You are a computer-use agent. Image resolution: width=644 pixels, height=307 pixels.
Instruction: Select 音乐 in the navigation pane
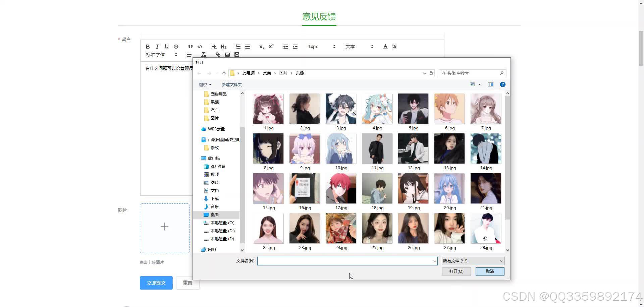(214, 207)
